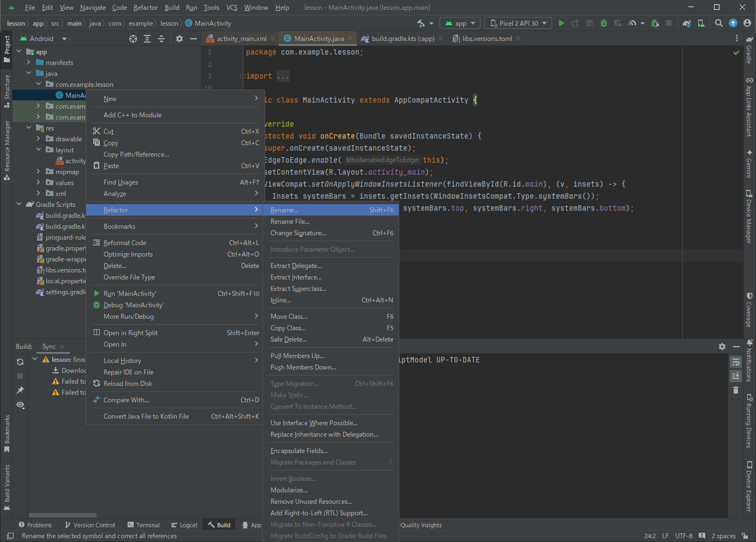Select Move Class... in submenu
The height and width of the screenshot is (542, 756).
(x=331, y=317)
